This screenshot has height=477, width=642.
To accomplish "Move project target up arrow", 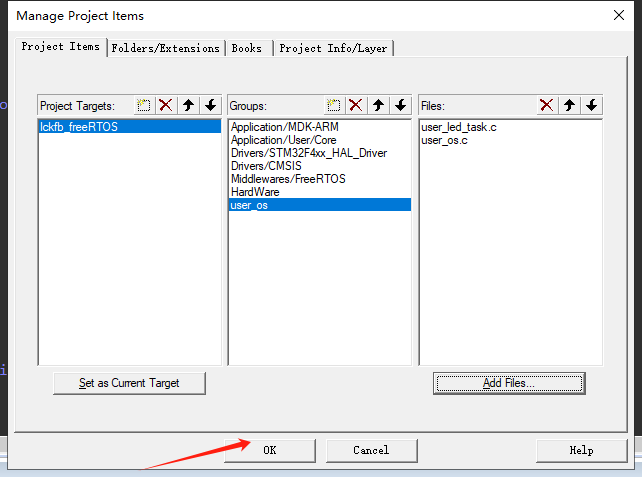I will [188, 105].
